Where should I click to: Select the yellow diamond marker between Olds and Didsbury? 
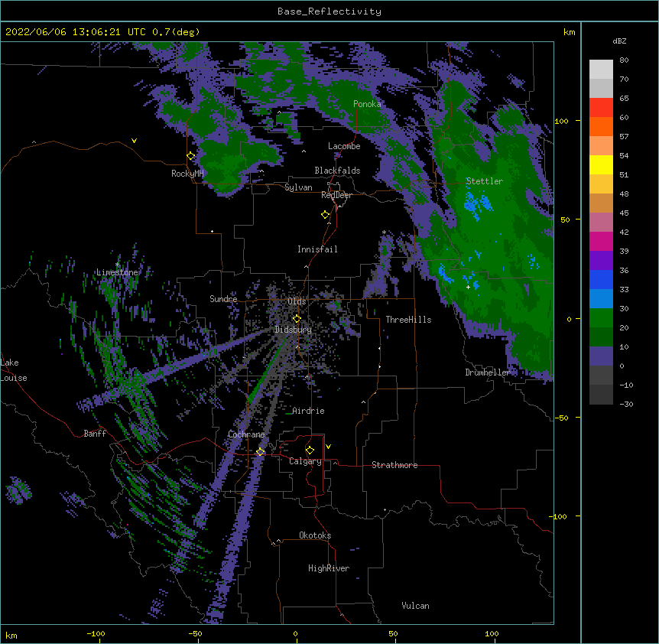pyautogui.click(x=297, y=319)
